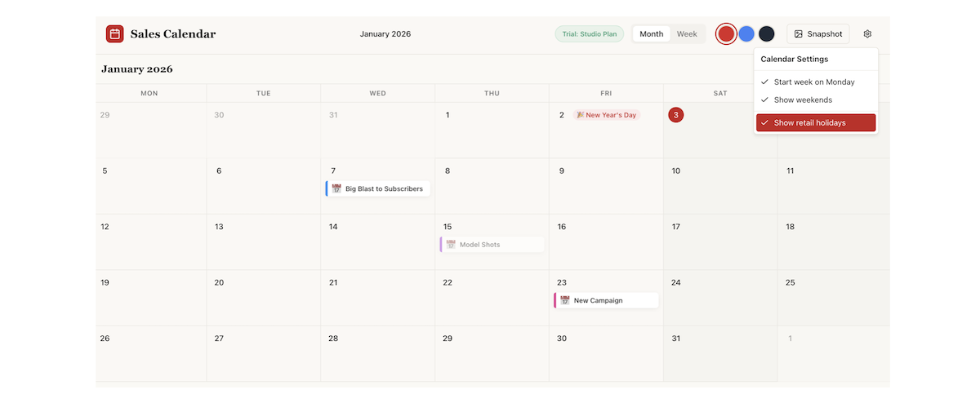Choose the dark navy color swatch
980x403 pixels.
point(766,34)
